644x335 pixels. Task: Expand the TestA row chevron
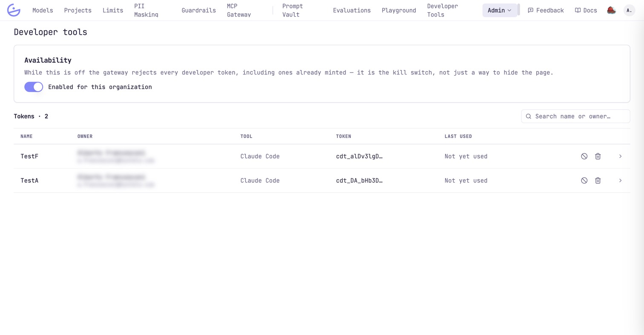(x=620, y=180)
